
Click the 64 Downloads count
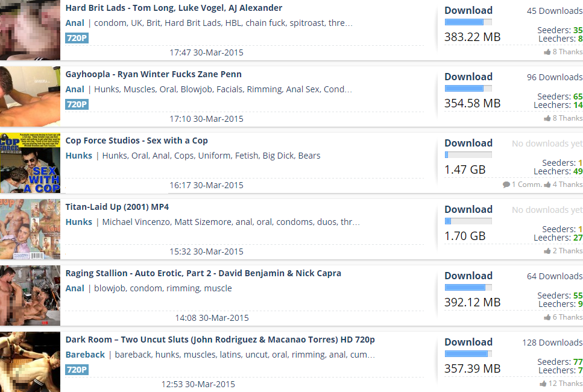click(x=555, y=276)
